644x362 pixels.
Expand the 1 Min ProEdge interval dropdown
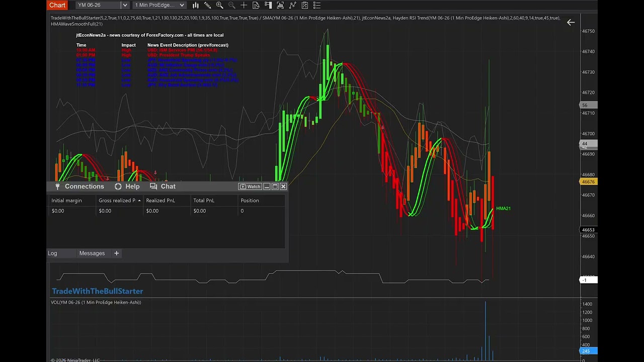[182, 5]
